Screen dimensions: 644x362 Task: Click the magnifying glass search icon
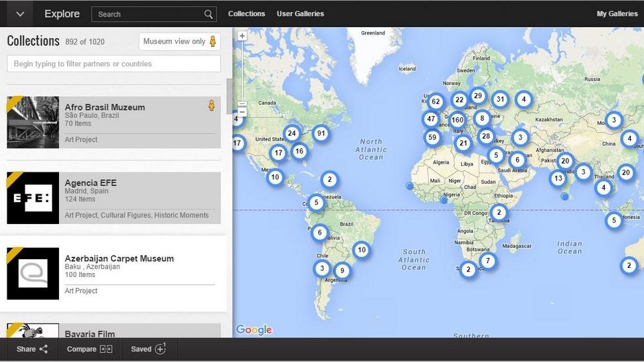208,15
